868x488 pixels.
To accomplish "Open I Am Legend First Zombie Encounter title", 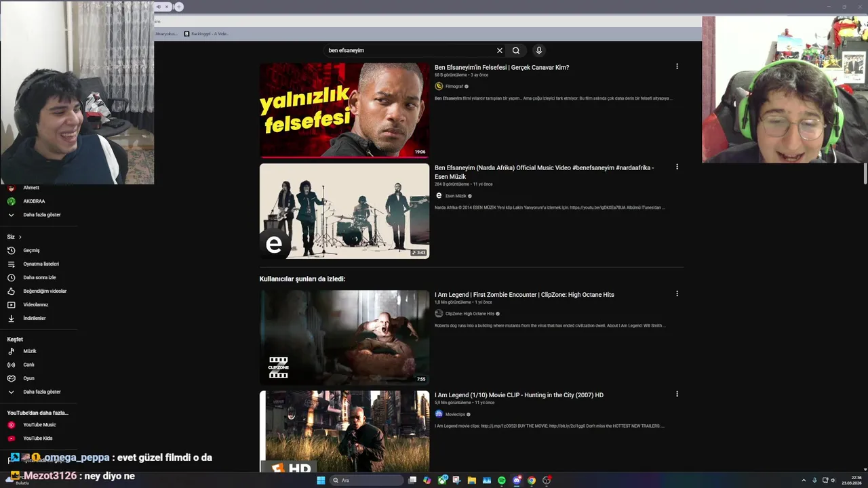I will click(x=524, y=295).
